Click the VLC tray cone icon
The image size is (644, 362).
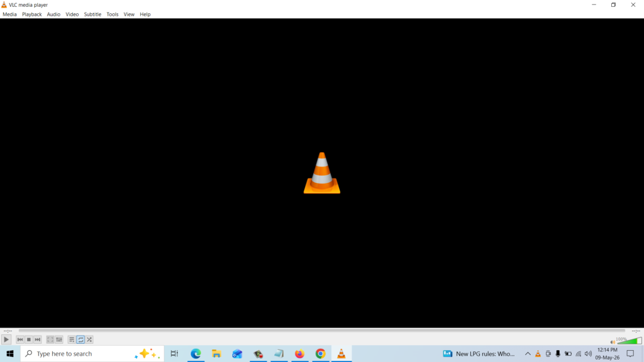[x=538, y=353]
